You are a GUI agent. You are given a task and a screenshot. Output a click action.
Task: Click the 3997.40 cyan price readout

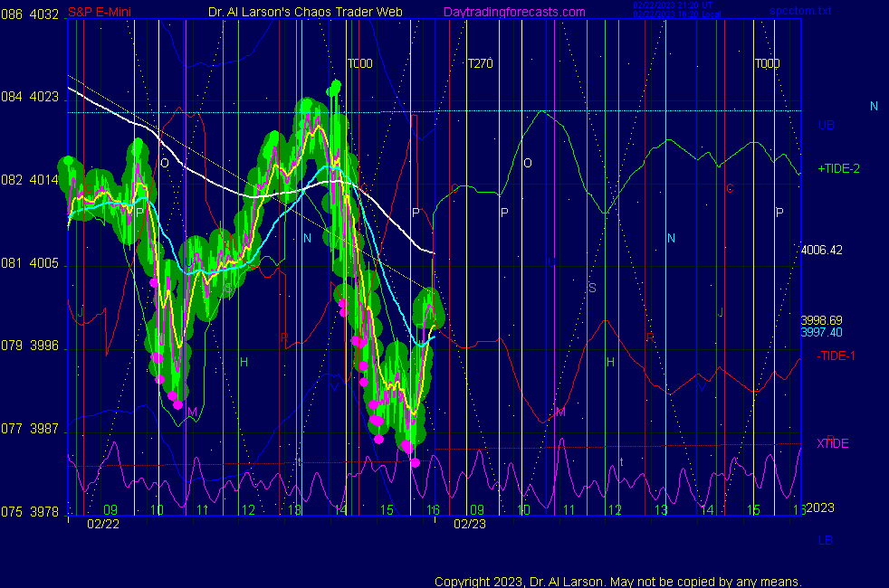click(x=821, y=332)
